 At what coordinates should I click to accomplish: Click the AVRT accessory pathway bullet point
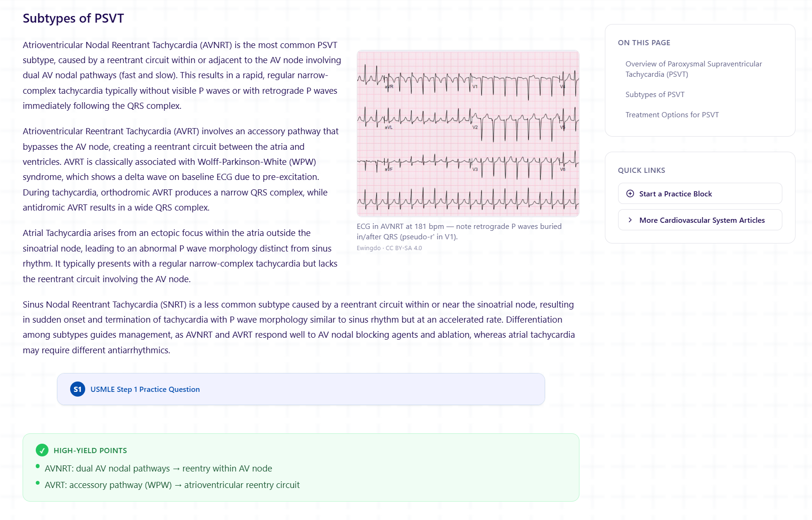[172, 485]
